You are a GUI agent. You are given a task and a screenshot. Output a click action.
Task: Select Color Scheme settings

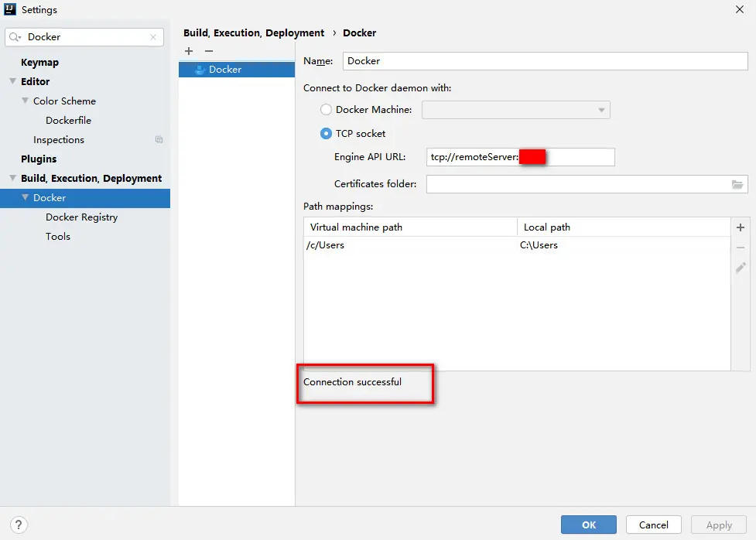[x=64, y=101]
